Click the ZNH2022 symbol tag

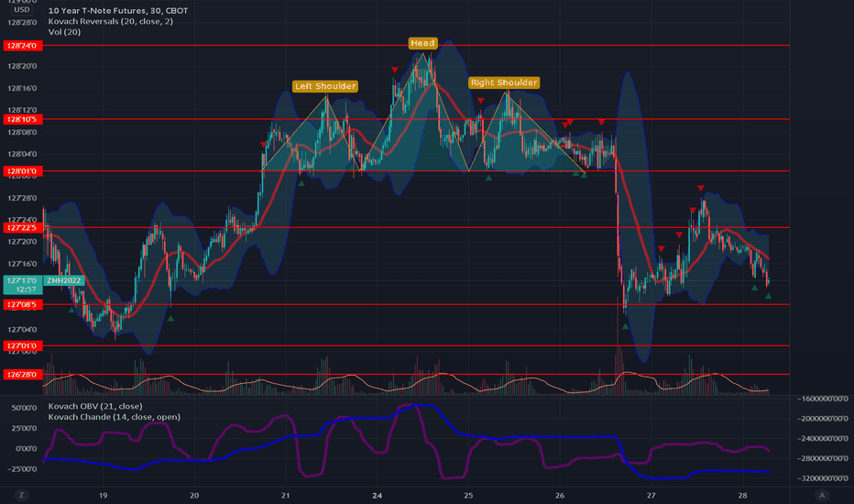(64, 280)
